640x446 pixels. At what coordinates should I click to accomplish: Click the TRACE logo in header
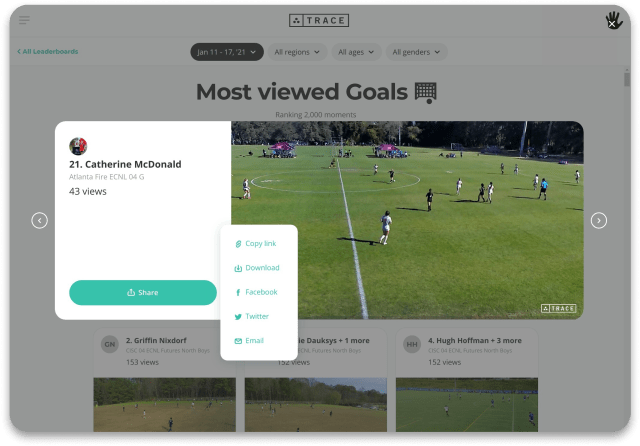coord(319,20)
